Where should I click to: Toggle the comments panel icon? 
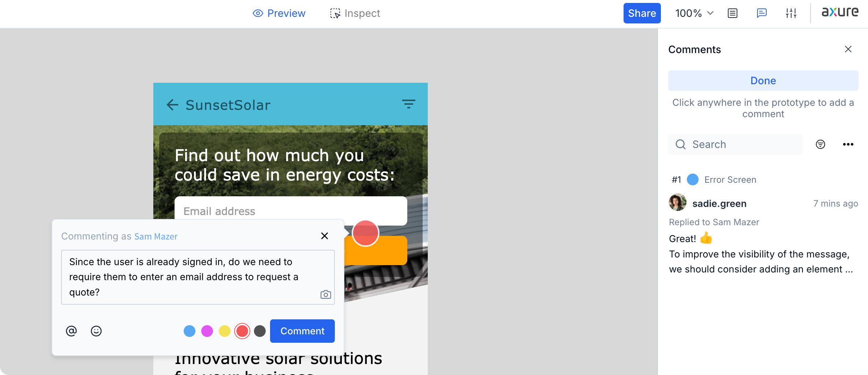click(762, 14)
